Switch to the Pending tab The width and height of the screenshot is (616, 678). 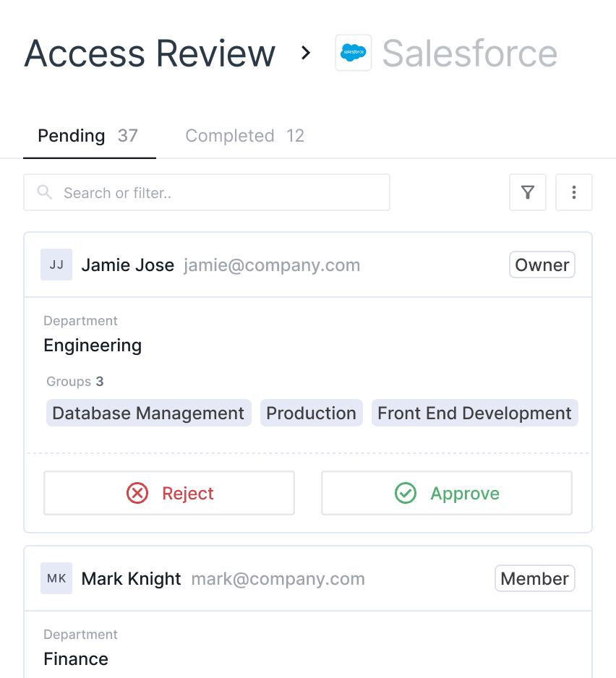click(x=88, y=136)
